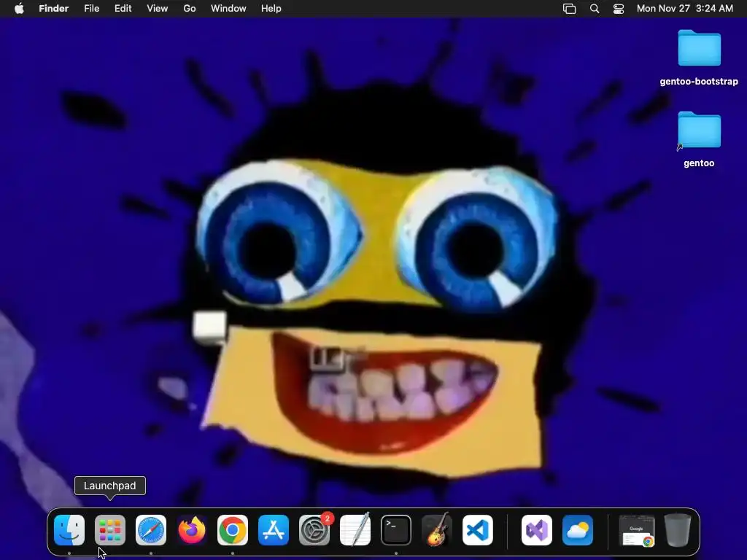Open GarageBand from the Dock

[x=437, y=530]
